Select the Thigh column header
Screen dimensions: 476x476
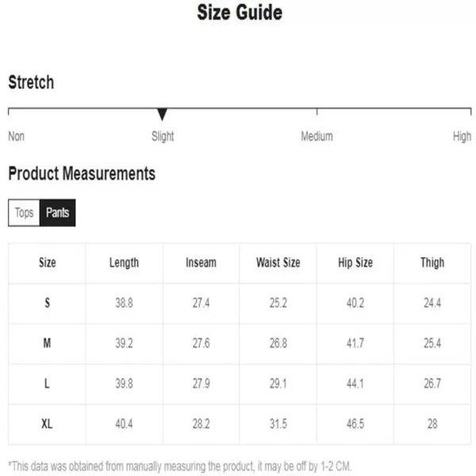point(432,263)
